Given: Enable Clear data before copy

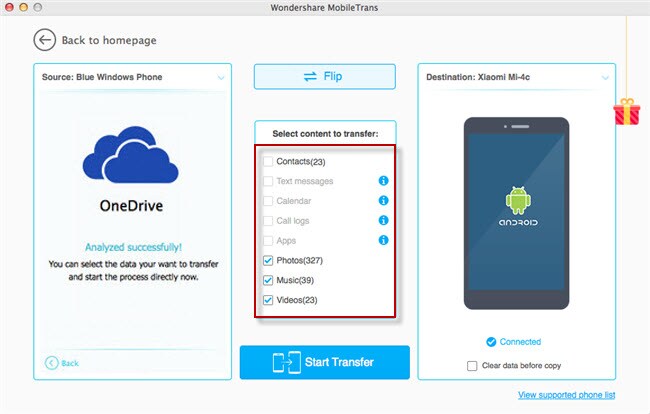Looking at the screenshot, I should tap(472, 366).
